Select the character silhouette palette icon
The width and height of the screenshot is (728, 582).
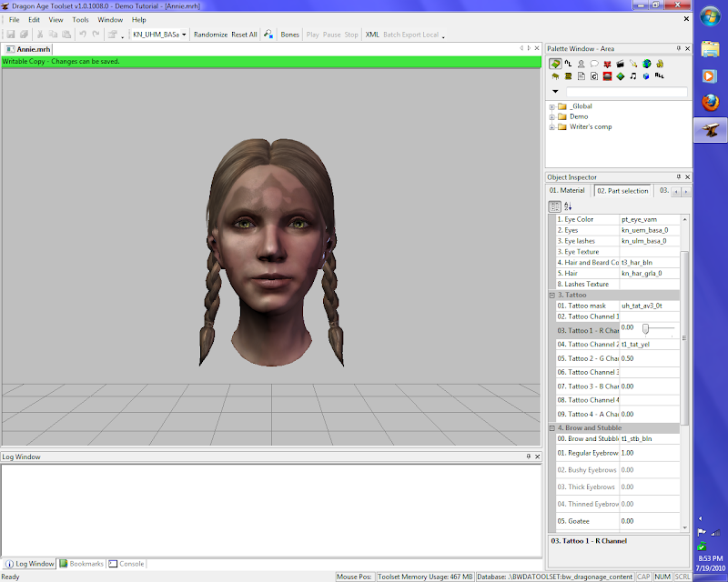581,64
